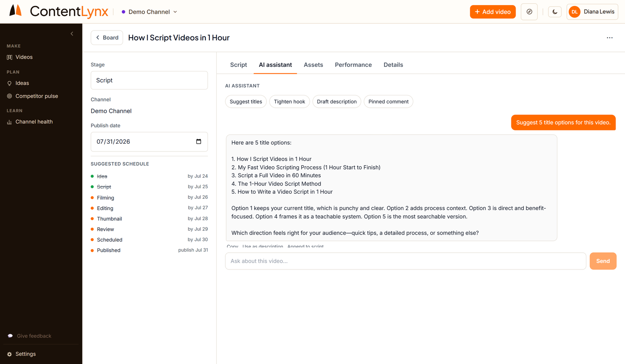
Task: Click the Send button
Action: (603, 261)
